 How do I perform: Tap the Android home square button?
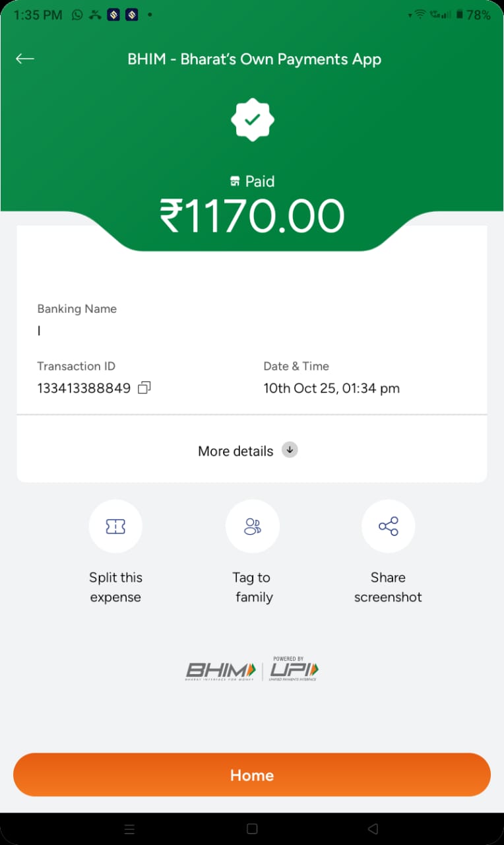coord(251,829)
